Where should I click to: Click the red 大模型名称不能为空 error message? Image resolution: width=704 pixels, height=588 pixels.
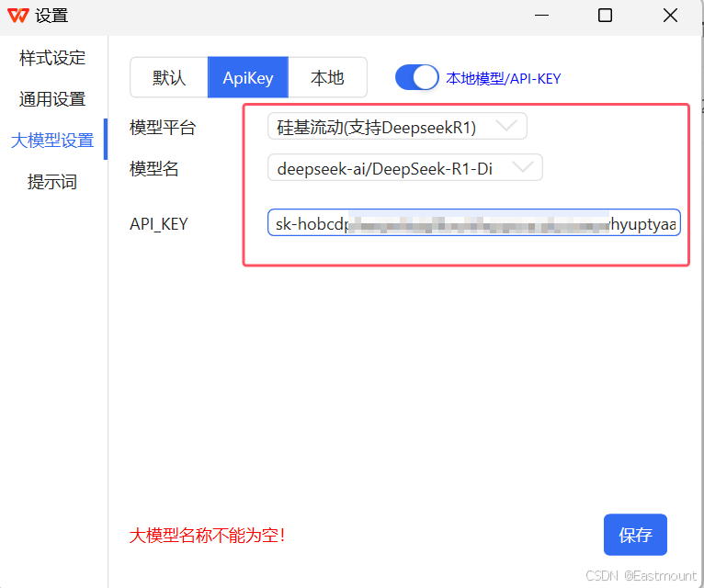coord(207,535)
